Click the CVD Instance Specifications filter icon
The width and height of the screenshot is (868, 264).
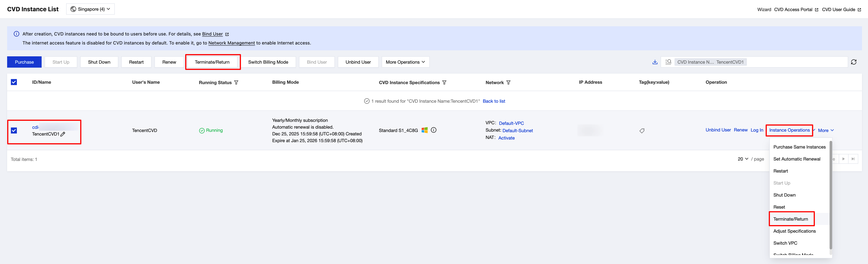point(444,82)
